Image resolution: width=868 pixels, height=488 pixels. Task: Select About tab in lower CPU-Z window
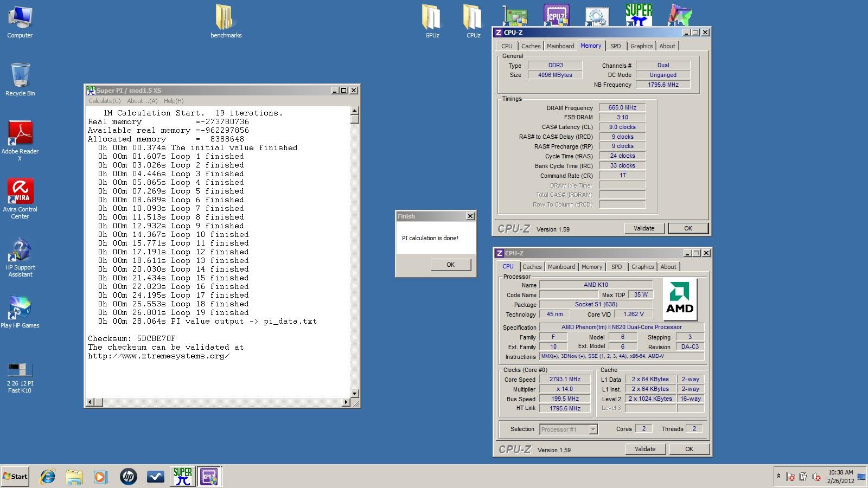[x=668, y=267]
